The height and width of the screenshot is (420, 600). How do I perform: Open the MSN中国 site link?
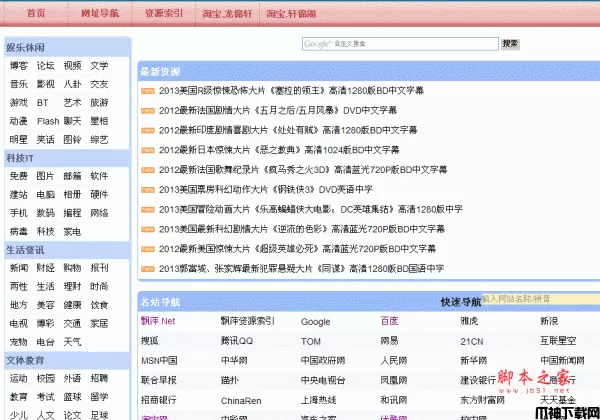[x=159, y=361]
